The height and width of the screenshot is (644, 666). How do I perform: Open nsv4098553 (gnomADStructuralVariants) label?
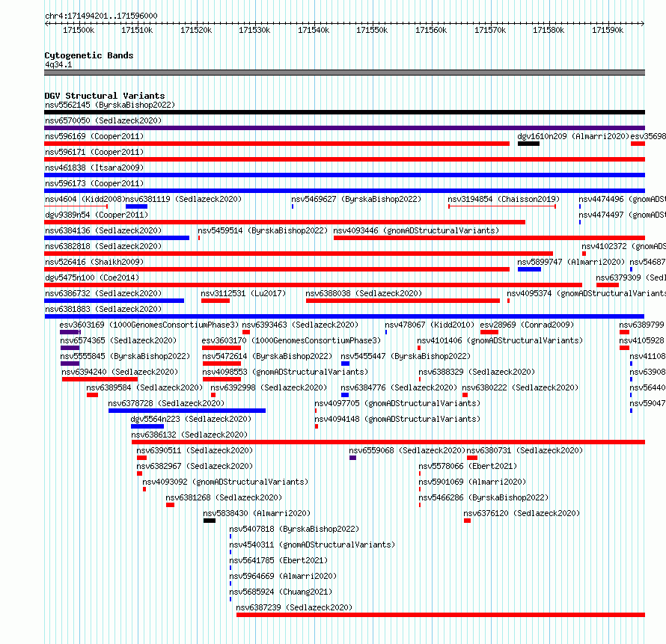[285, 372]
